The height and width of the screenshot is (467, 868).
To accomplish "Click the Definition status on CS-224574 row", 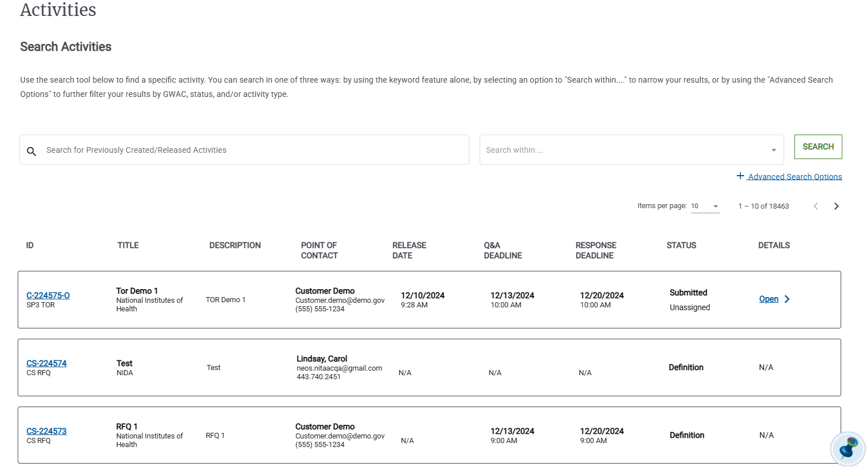I will tap(686, 367).
